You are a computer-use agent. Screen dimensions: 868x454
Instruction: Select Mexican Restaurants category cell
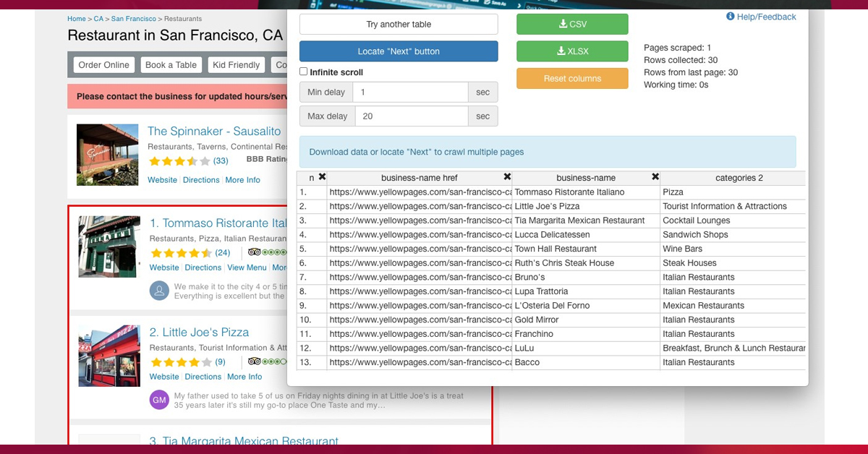point(733,306)
